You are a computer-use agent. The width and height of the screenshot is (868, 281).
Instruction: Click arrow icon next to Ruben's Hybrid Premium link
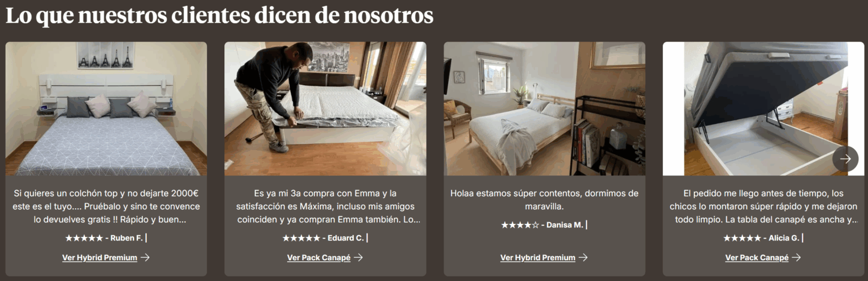coord(145,258)
